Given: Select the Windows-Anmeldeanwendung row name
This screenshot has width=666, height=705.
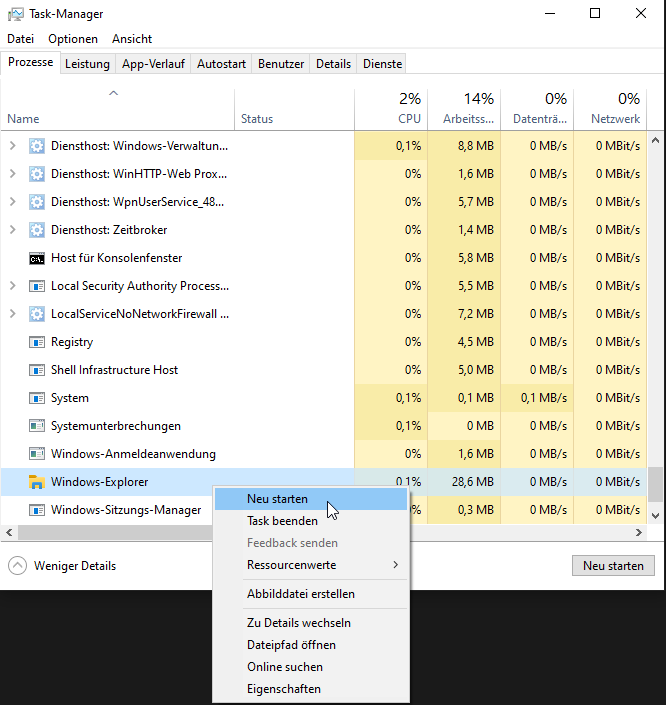Looking at the screenshot, I should [134, 454].
